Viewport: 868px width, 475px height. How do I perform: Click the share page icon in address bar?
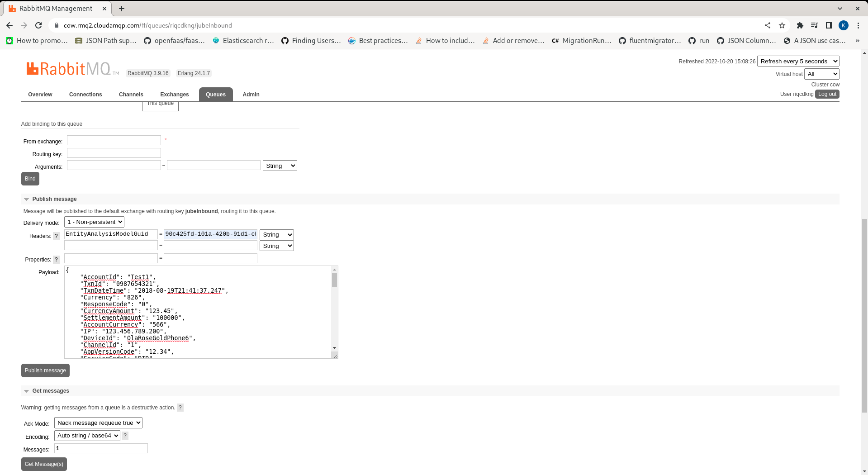point(768,25)
